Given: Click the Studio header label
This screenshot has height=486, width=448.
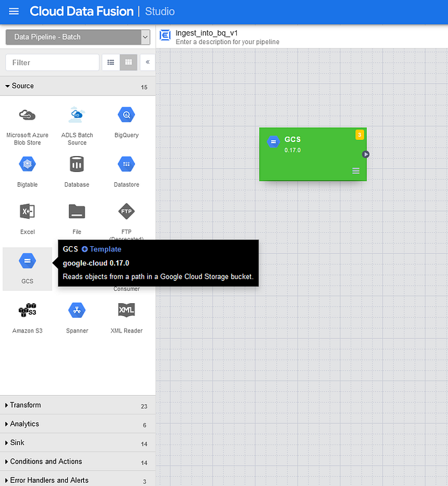Looking at the screenshot, I should pyautogui.click(x=160, y=12).
